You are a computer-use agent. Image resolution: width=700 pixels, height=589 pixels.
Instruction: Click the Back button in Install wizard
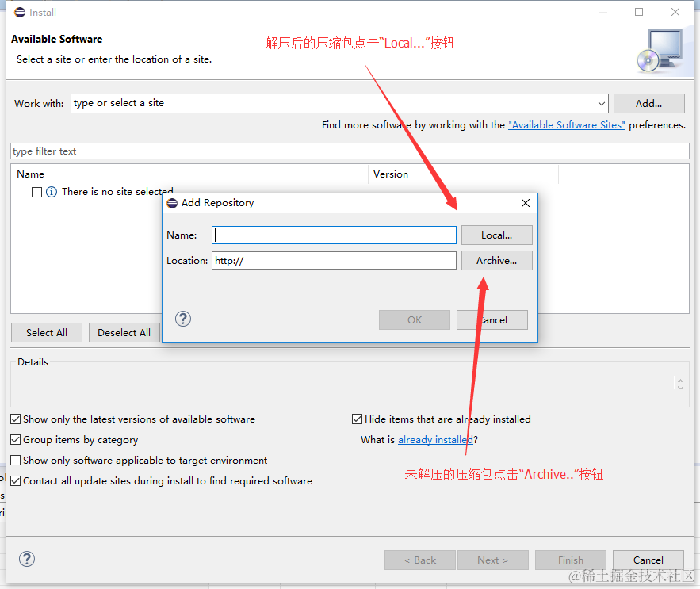point(419,560)
